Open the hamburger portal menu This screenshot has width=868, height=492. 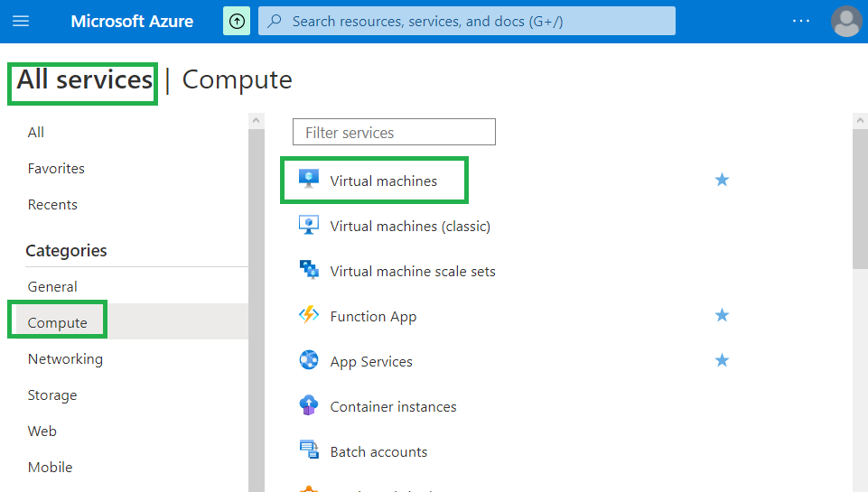[x=21, y=21]
